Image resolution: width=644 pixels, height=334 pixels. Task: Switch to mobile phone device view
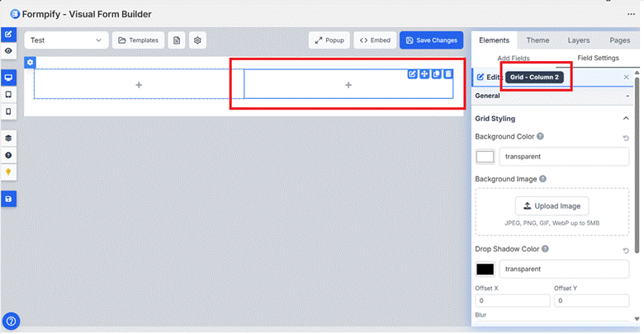[8, 111]
